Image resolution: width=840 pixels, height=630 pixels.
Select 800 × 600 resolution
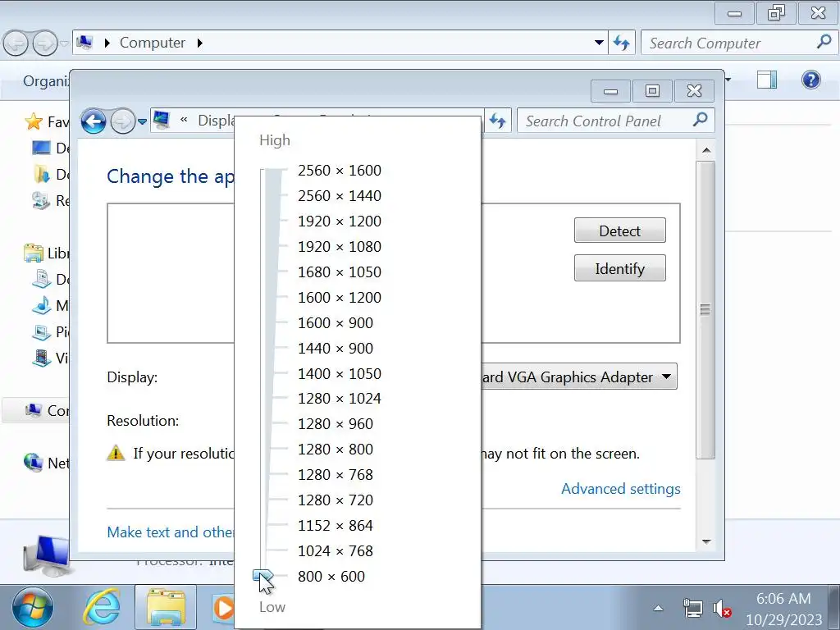click(x=331, y=577)
